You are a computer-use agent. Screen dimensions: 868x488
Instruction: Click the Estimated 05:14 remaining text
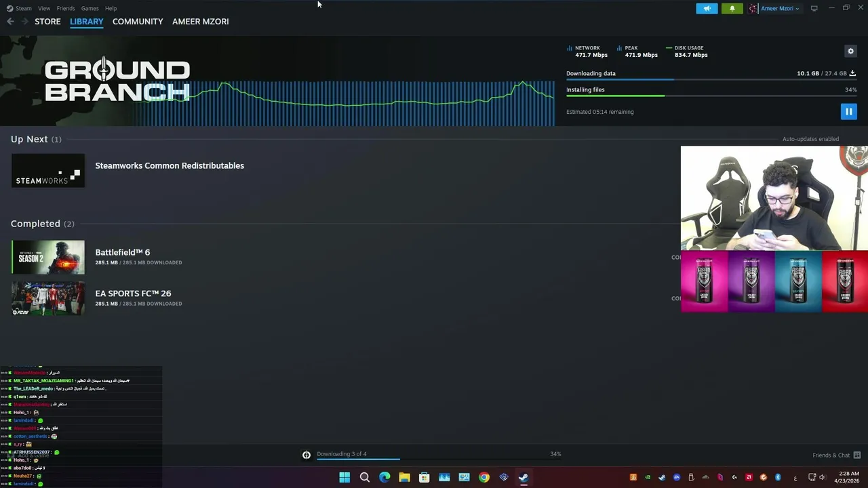click(x=599, y=112)
